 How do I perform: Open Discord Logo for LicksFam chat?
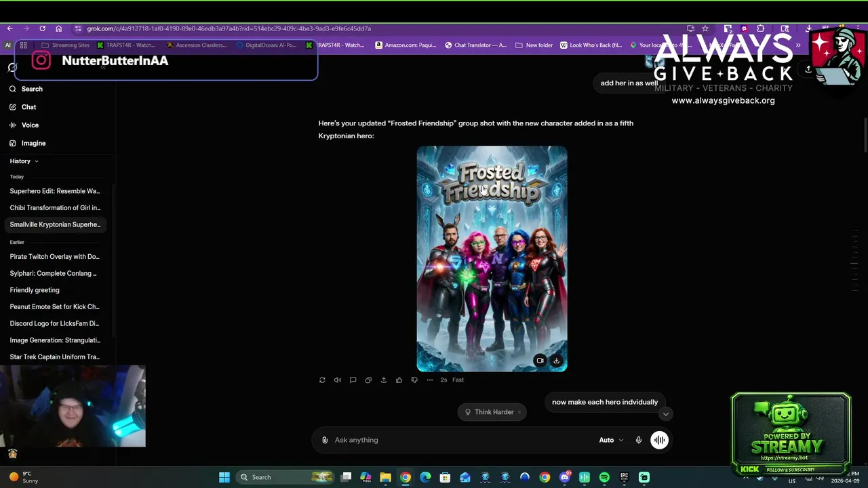(55, 323)
